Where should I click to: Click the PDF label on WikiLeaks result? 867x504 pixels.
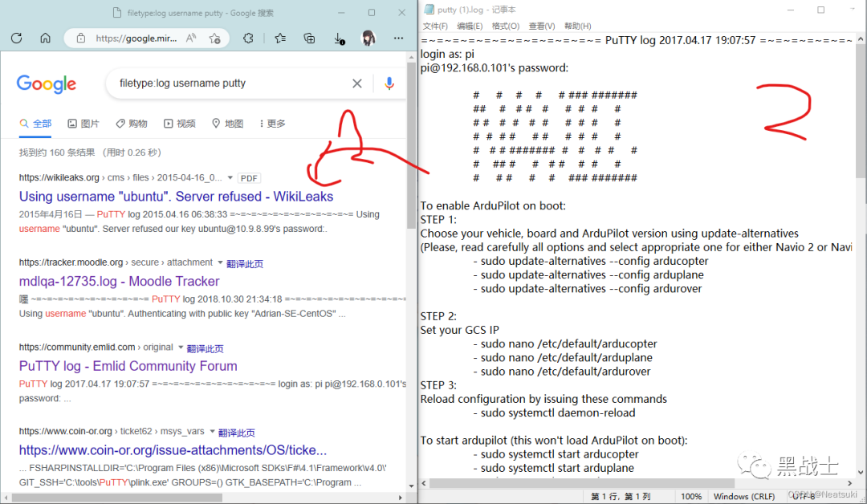[249, 178]
